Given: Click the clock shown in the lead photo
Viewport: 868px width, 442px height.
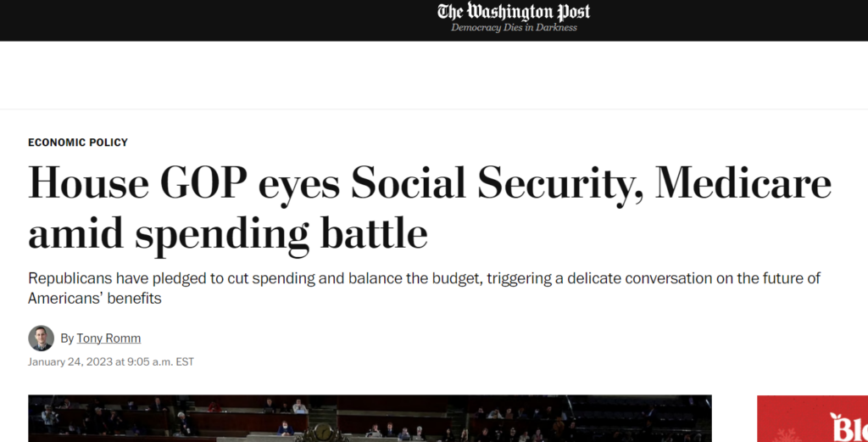Looking at the screenshot, I should (323, 432).
